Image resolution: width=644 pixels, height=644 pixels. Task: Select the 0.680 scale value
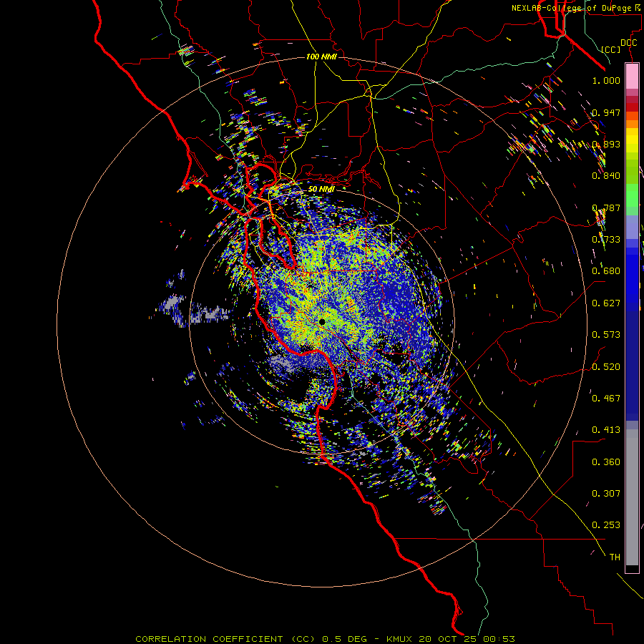(606, 271)
